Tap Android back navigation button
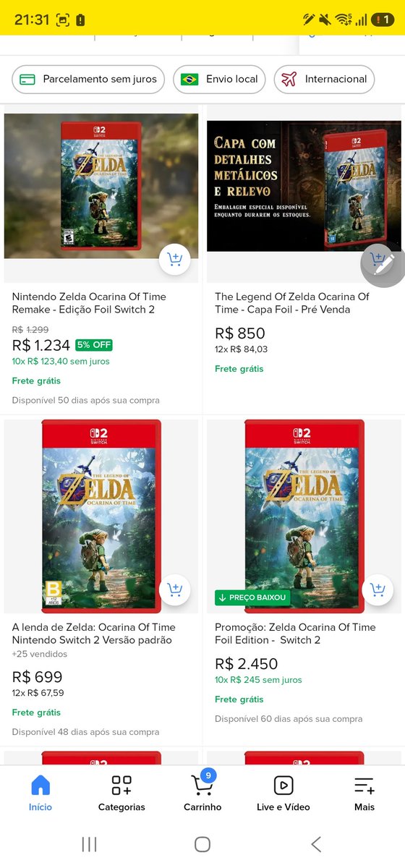The image size is (405, 868). click(x=315, y=844)
